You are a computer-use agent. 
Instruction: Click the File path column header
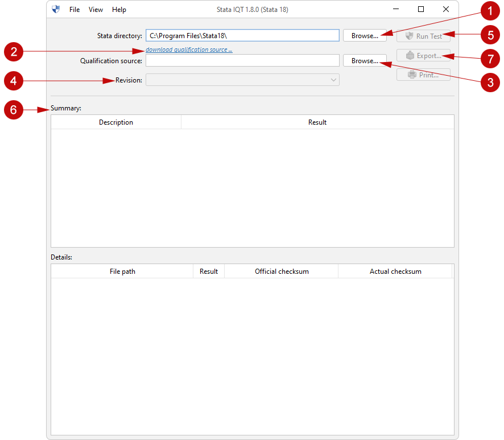(122, 272)
